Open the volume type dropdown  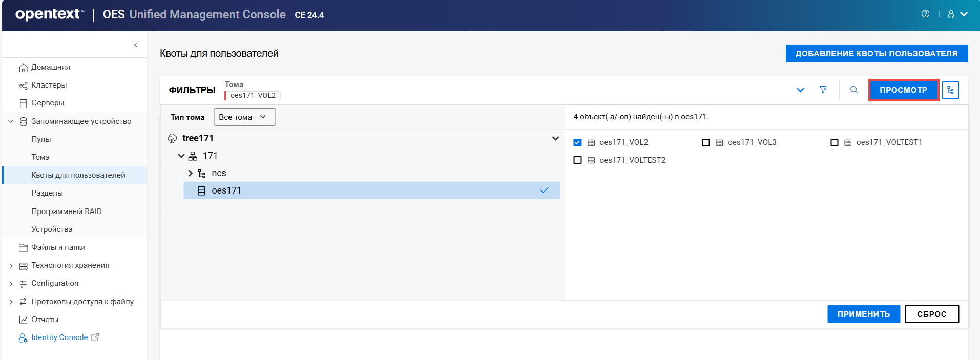click(244, 117)
